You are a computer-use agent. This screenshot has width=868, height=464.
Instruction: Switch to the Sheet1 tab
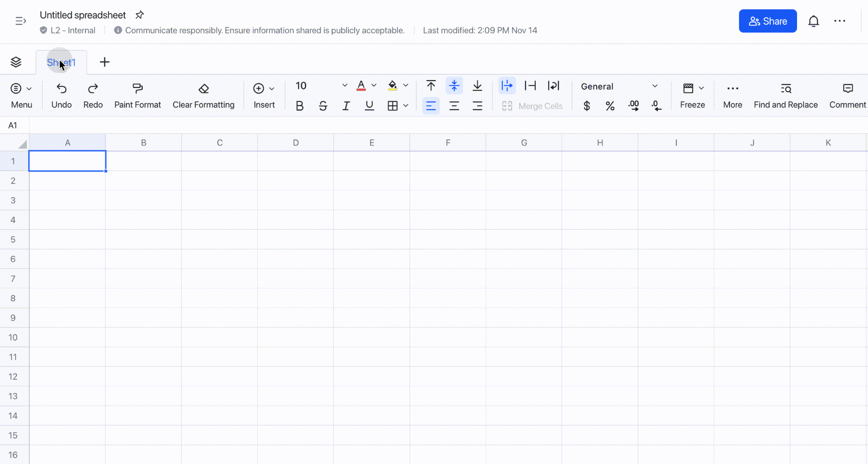61,62
